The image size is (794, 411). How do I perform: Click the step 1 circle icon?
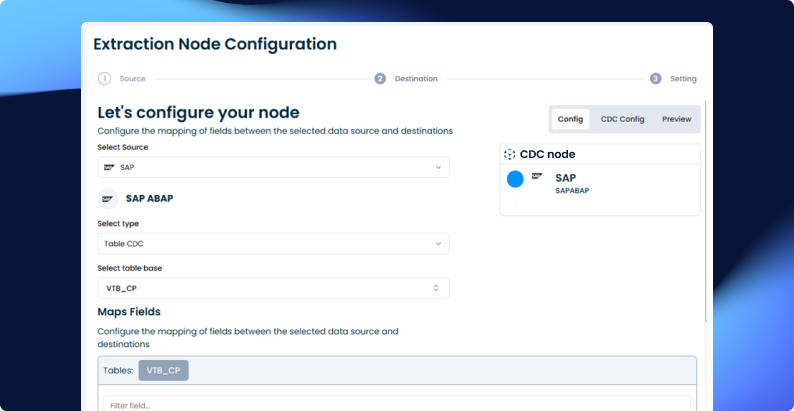pyautogui.click(x=104, y=78)
